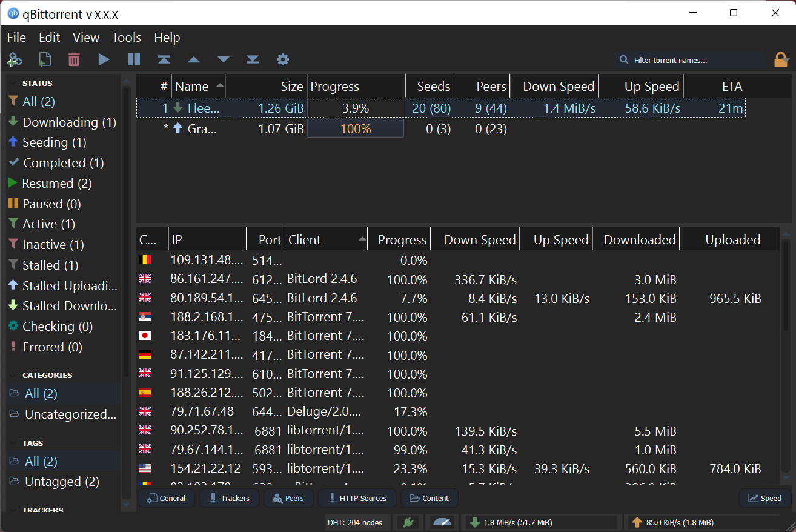Viewport: 796px width, 532px height.
Task: Sort torrents by Seeds column header
Action: [430, 87]
